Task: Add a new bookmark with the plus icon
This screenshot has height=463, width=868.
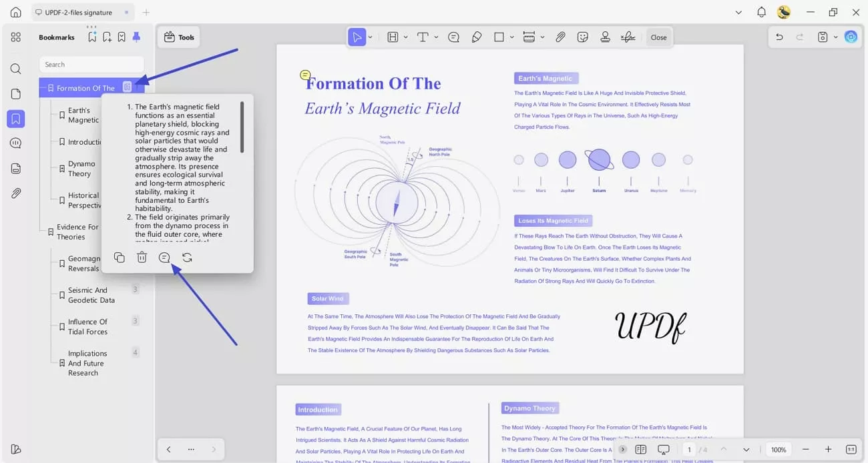Action: pyautogui.click(x=107, y=37)
